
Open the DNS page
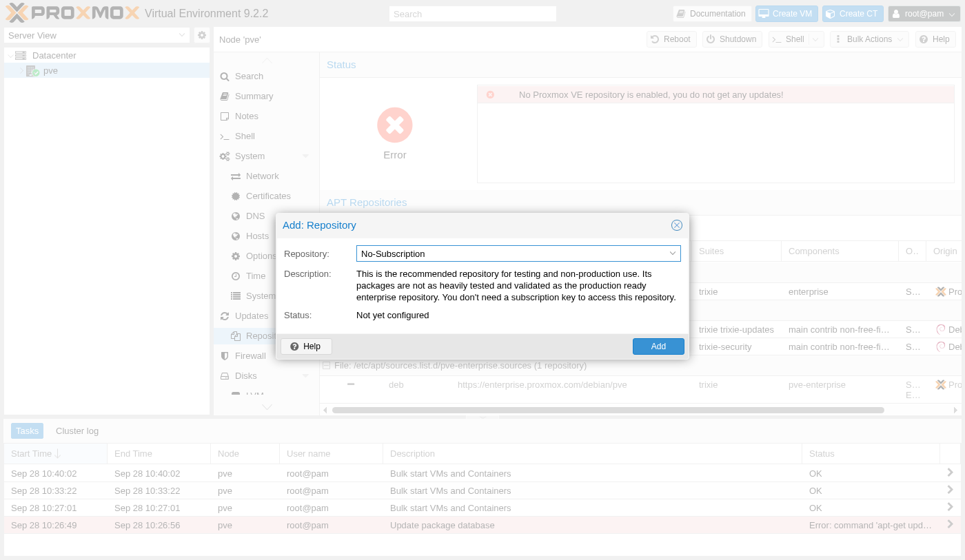(x=255, y=216)
